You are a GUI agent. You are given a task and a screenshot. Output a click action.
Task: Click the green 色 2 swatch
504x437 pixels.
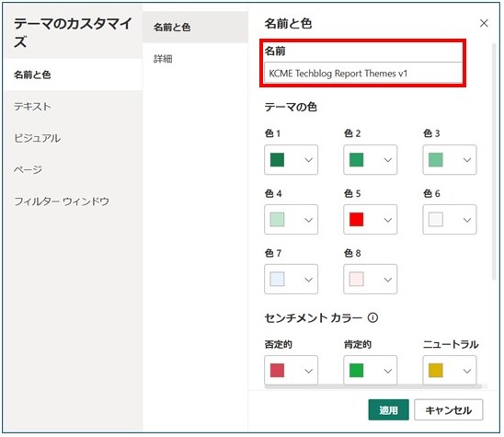pos(357,160)
